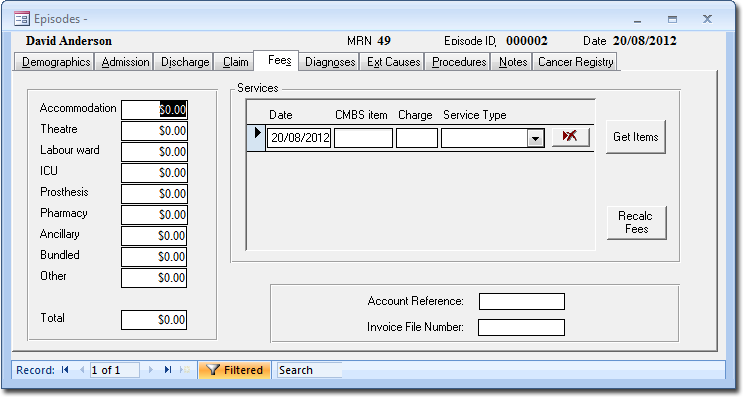Click the Ancillary fee field
Viewport: 743px width, 397px height.
(154, 235)
